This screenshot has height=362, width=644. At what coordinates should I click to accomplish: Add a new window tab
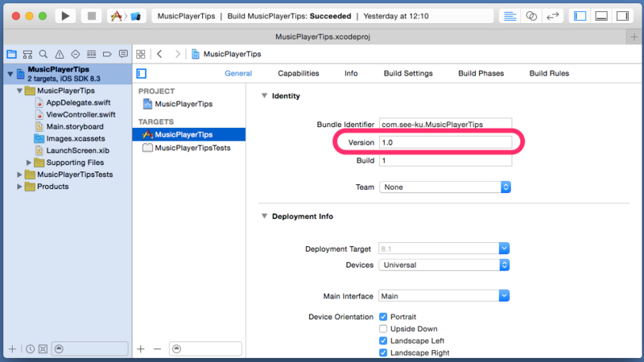(x=634, y=37)
